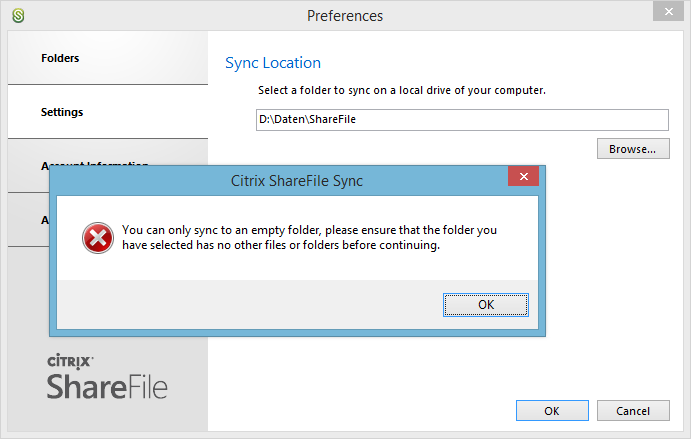Click the Browse... button for sync location
Screen dimensions: 691x439
tap(633, 149)
